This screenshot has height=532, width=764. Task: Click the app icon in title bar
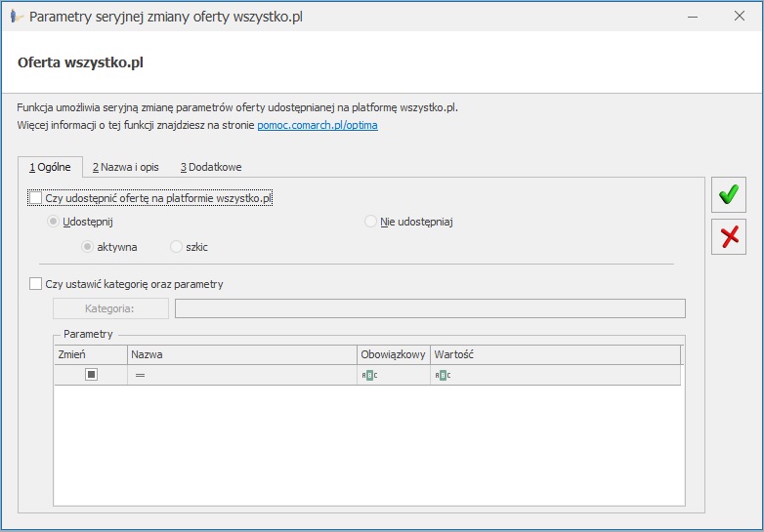(x=16, y=17)
